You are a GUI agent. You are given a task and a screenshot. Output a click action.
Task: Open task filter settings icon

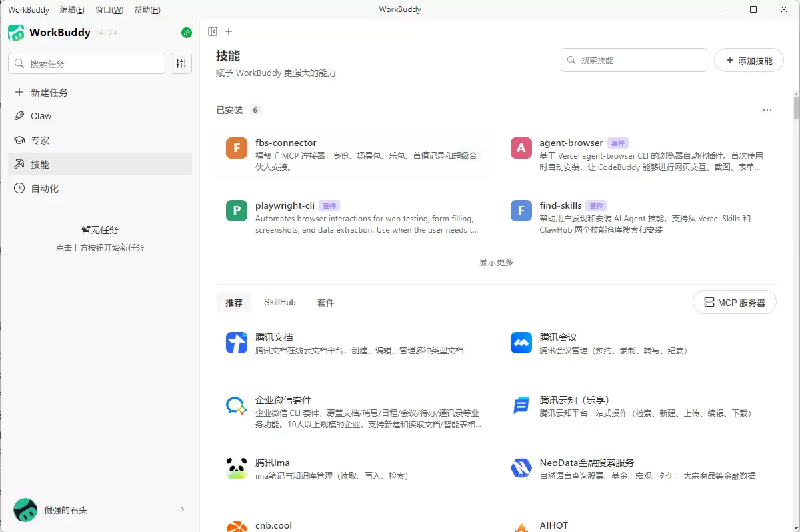(x=181, y=63)
